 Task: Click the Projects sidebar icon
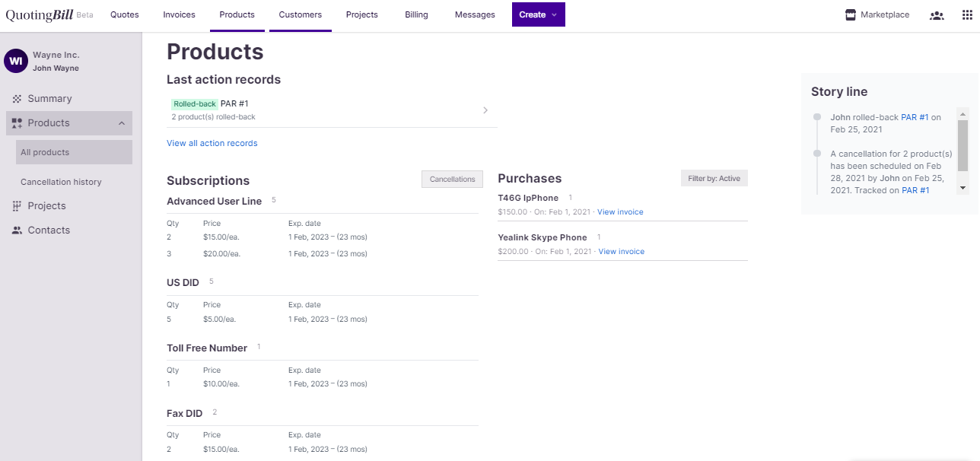pos(17,206)
